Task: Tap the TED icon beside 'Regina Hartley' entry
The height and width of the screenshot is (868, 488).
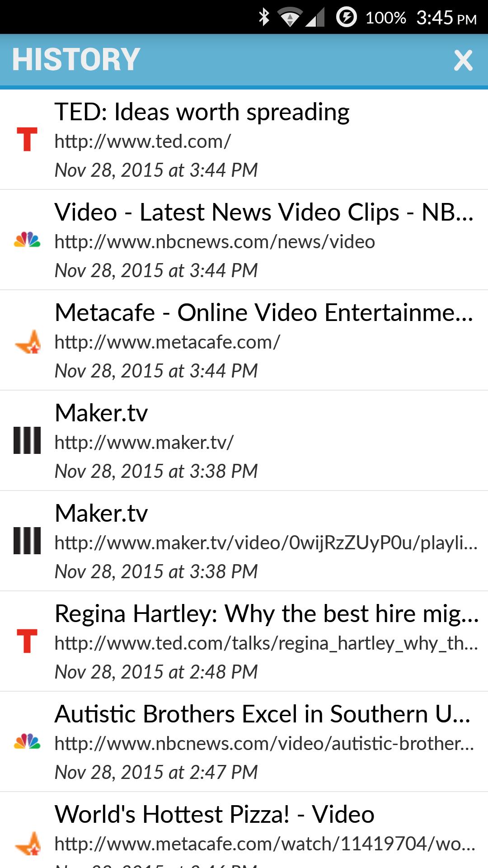Action: tap(27, 641)
